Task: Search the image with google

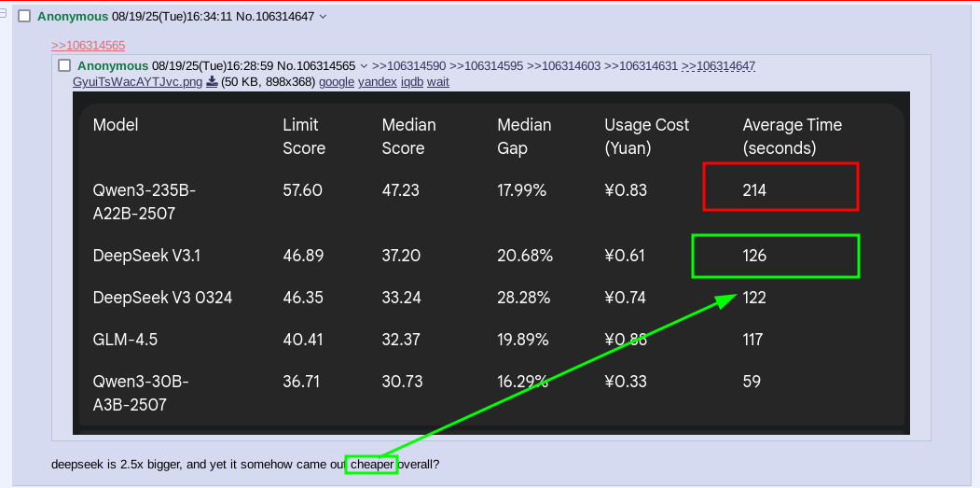Action: click(x=337, y=82)
